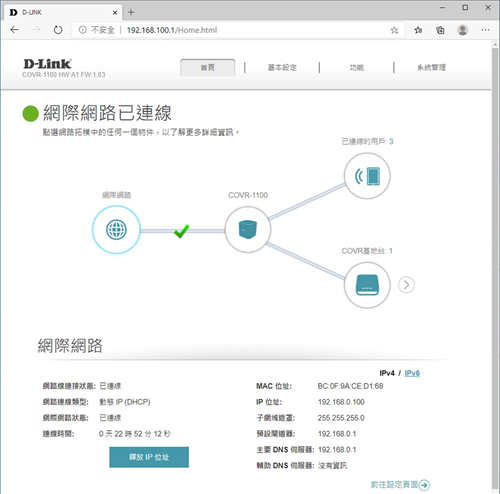Screen dimensions: 500x494
Task: Open the 基本設定 settings menu
Action: coord(282,68)
